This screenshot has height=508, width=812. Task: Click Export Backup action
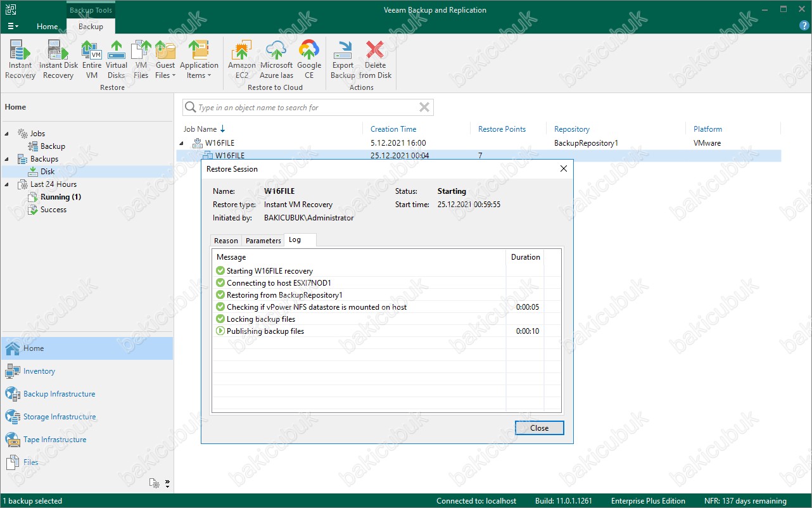[343, 60]
